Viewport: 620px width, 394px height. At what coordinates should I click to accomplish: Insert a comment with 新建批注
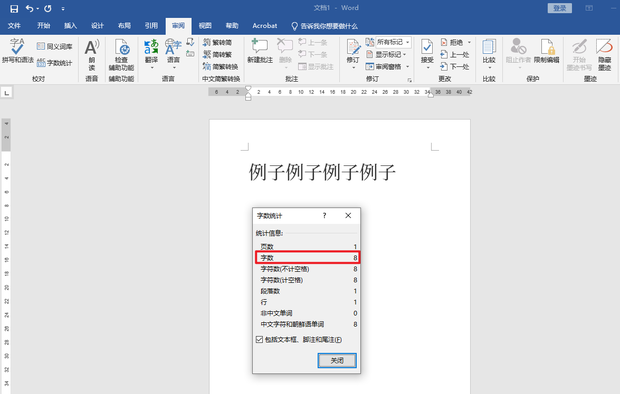(x=260, y=51)
